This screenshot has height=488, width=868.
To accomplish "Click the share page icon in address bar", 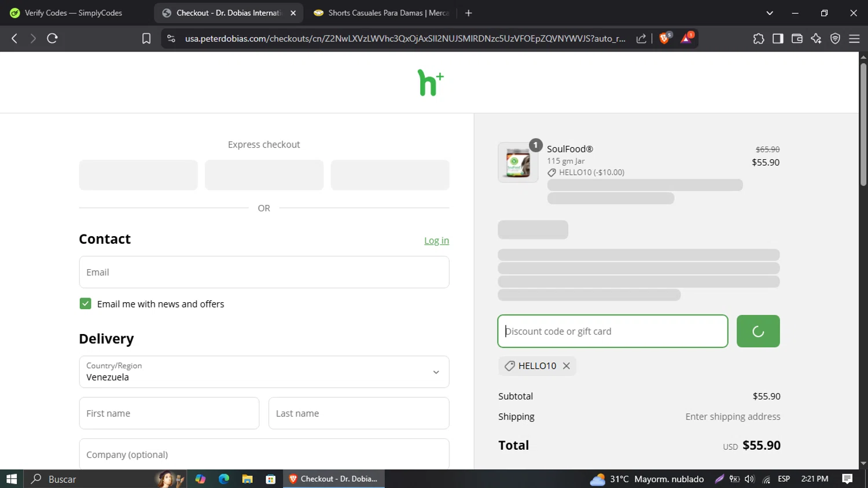I will 641,38.
